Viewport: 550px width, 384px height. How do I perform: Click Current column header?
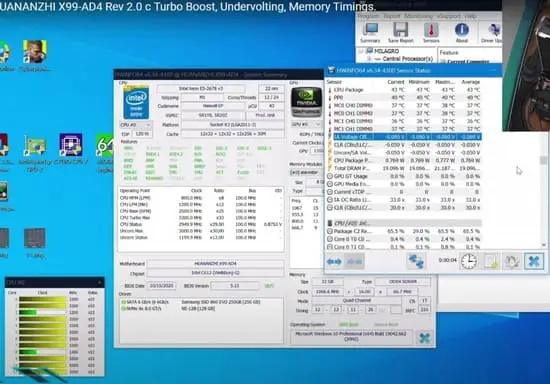coord(396,82)
